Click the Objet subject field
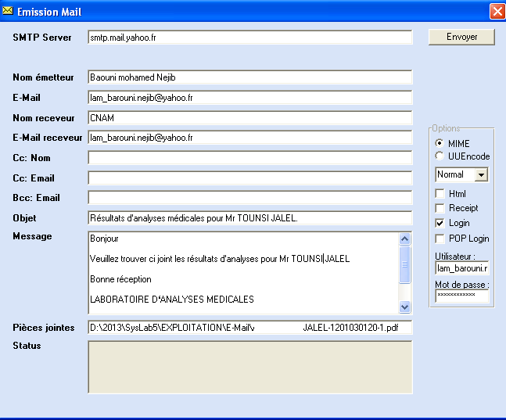The image size is (506, 420). pyautogui.click(x=249, y=218)
